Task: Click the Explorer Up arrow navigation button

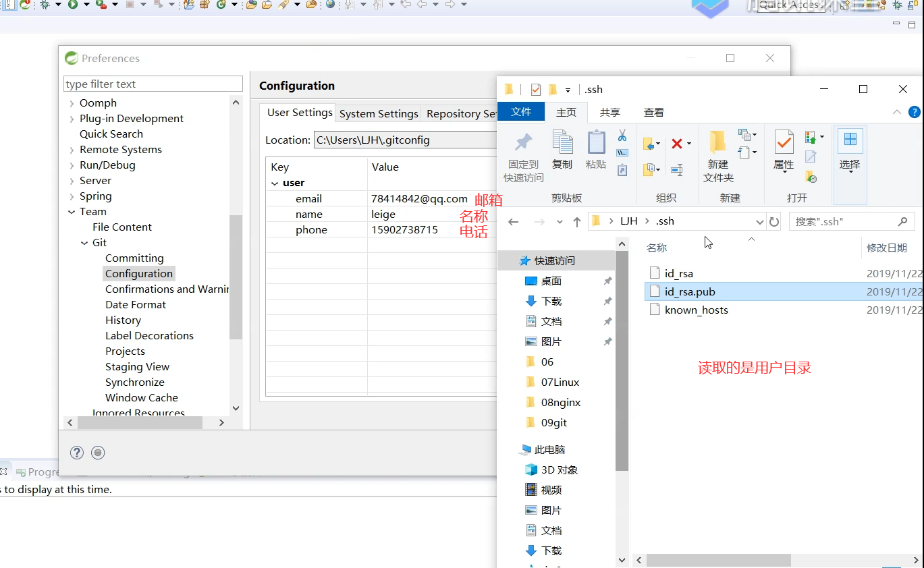Action: pos(576,221)
